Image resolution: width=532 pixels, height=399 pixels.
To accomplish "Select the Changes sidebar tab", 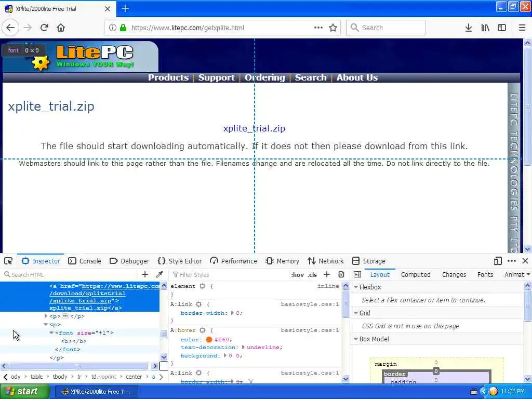I will [x=454, y=274].
